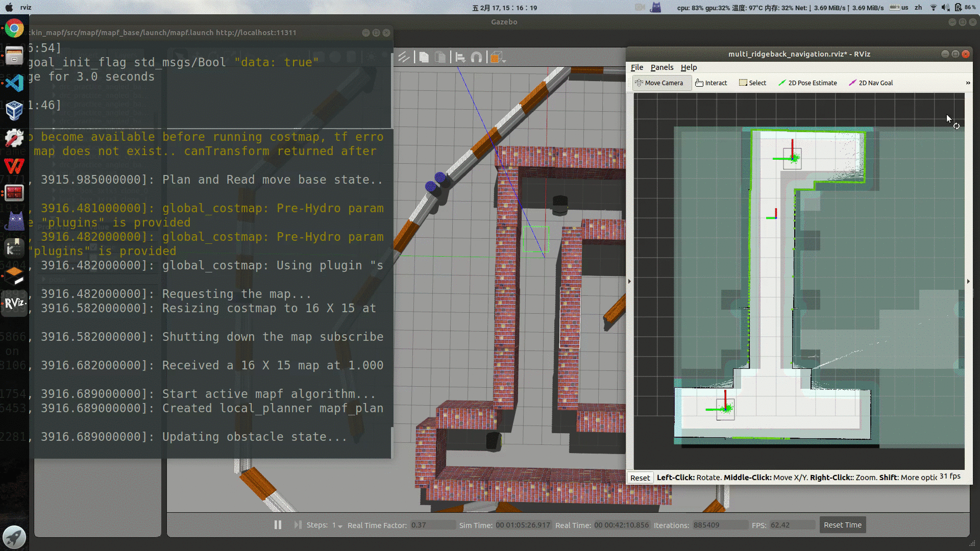Click the Gazebo paste clipboard icon
Viewport: 980px width, 551px height.
[x=440, y=57]
